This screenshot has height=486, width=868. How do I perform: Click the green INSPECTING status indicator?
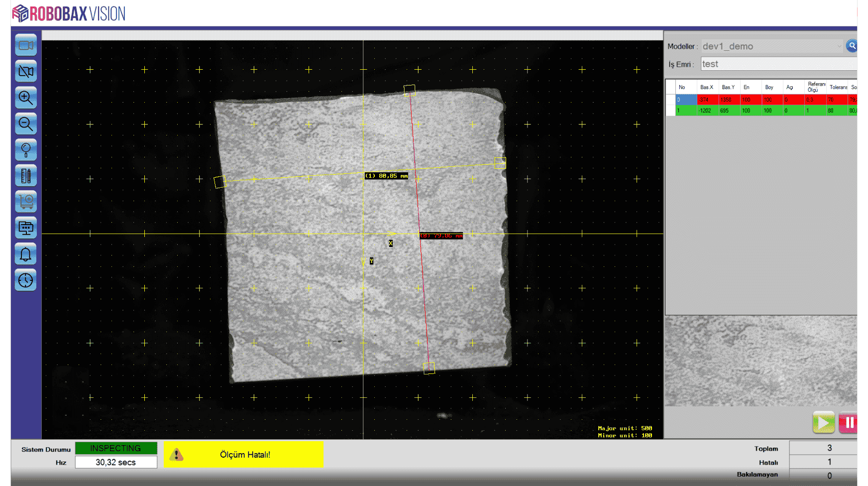click(x=116, y=448)
